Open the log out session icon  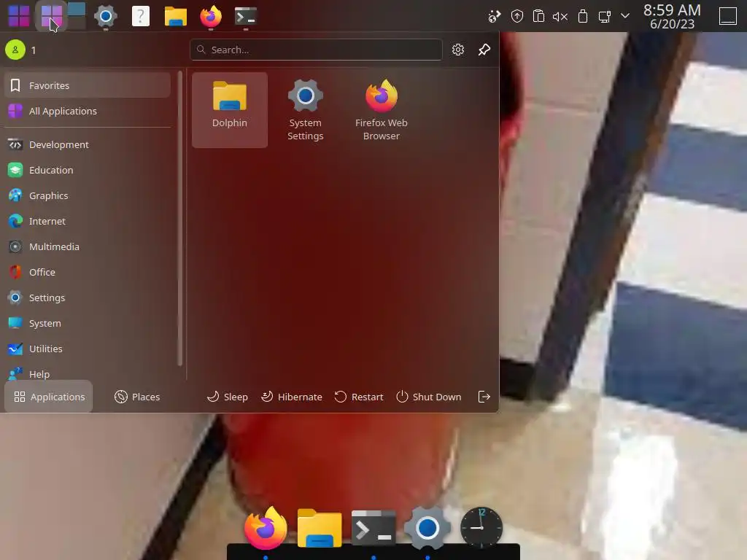[484, 397]
